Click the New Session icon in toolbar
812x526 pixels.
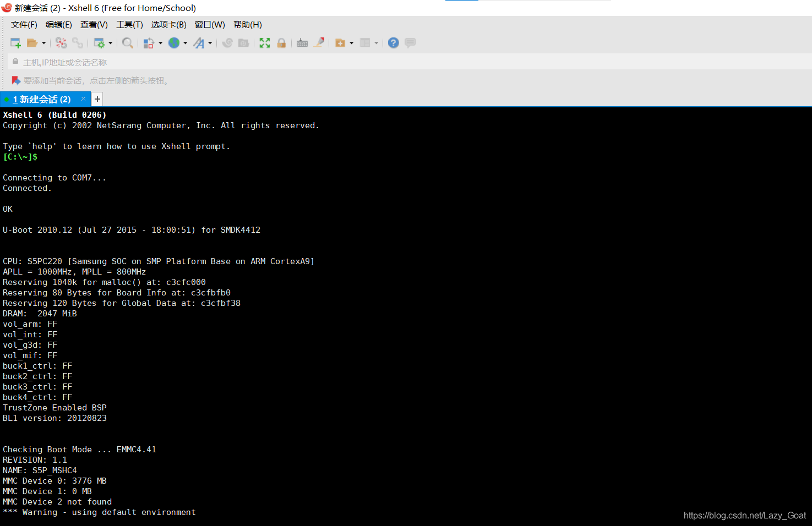[15, 43]
